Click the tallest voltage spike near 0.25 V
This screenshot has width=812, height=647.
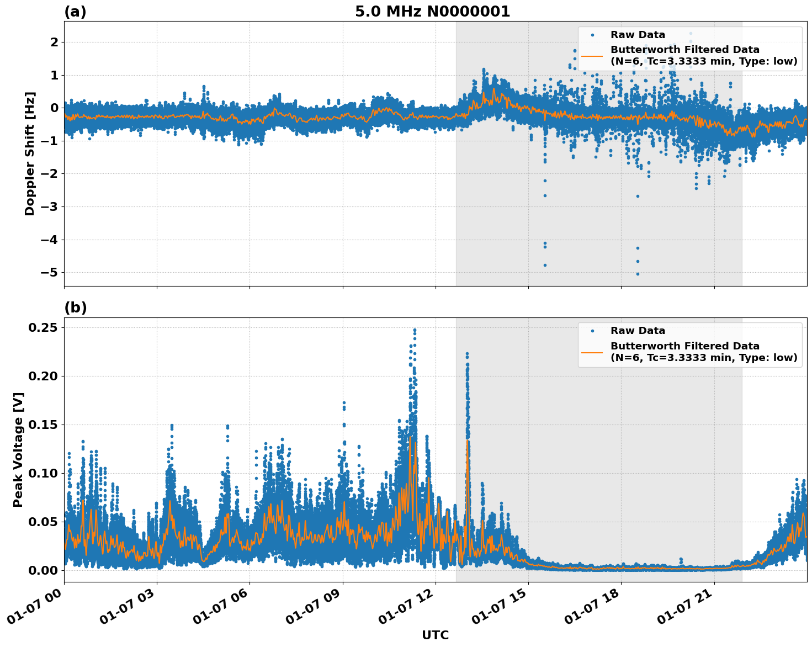click(415, 329)
